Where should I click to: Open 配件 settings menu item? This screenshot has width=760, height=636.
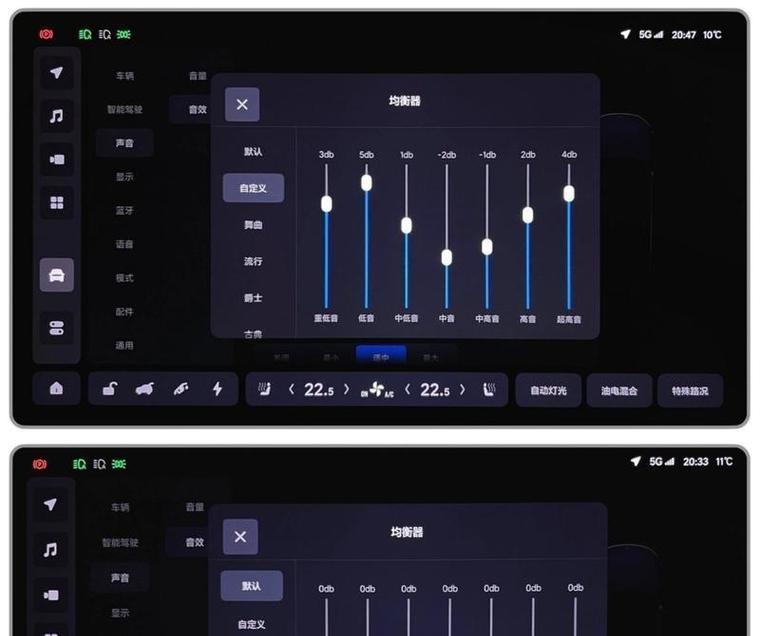[125, 311]
